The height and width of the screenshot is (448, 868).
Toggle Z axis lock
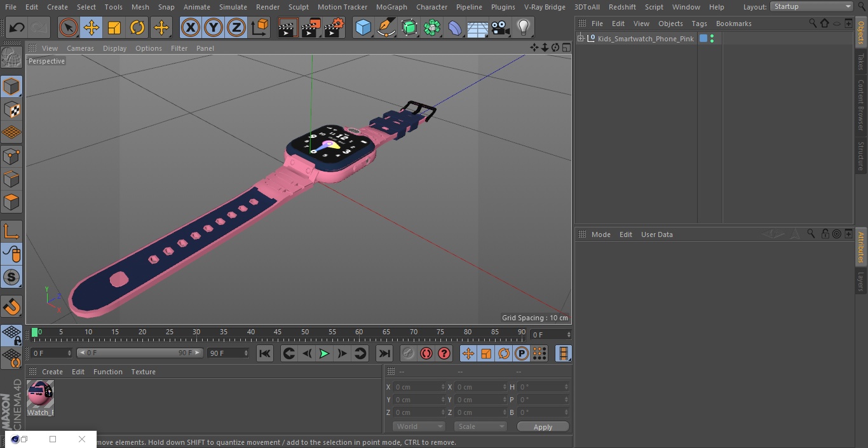[x=236, y=27]
